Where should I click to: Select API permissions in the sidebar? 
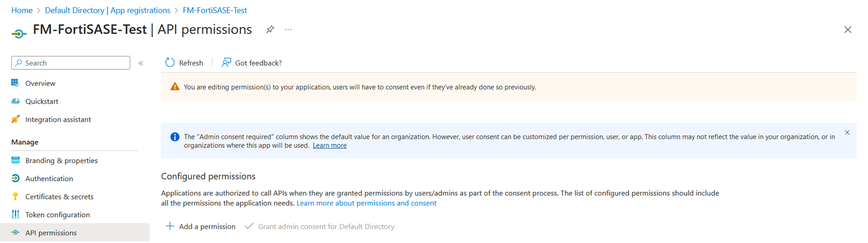tap(51, 233)
